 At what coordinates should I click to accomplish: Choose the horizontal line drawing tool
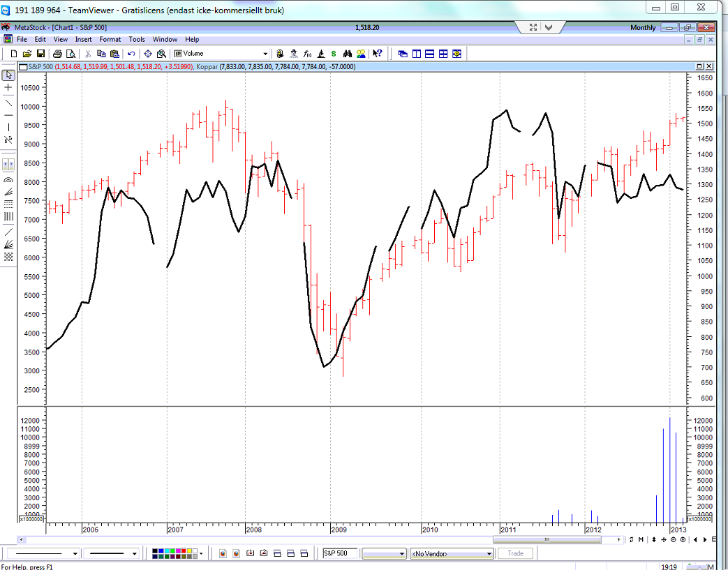(8, 114)
